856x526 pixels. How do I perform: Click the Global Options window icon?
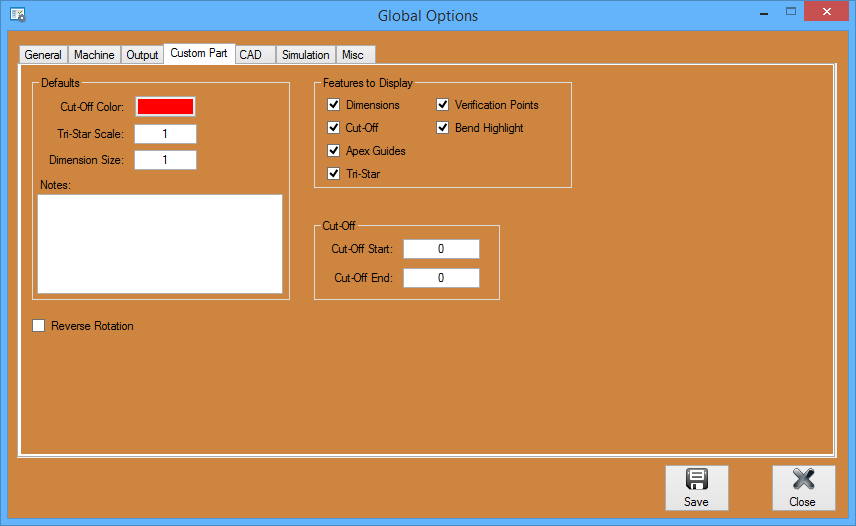click(x=17, y=15)
